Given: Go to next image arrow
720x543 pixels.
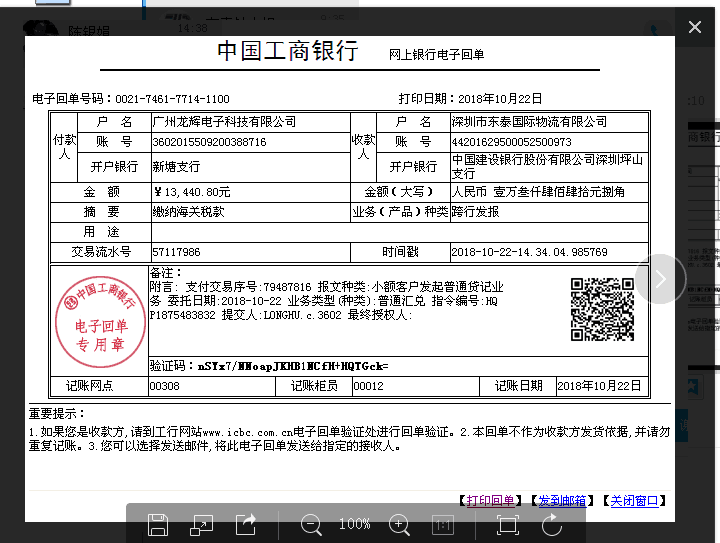Looking at the screenshot, I should 660,279.
